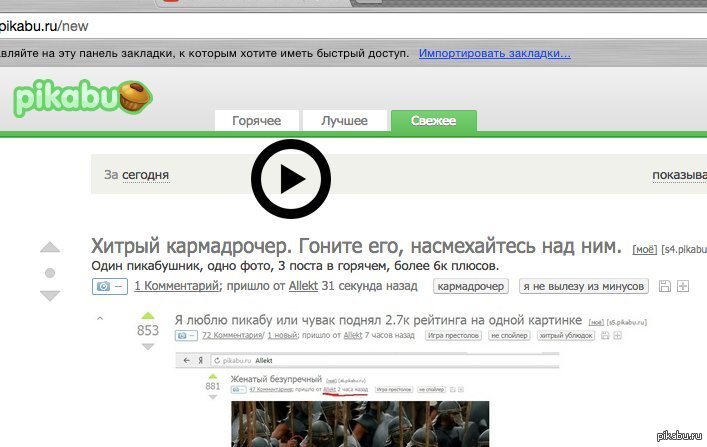This screenshot has width=707, height=447.
Task: Click the browser address bar showing pikabu.ru/new
Action: pyautogui.click(x=354, y=26)
